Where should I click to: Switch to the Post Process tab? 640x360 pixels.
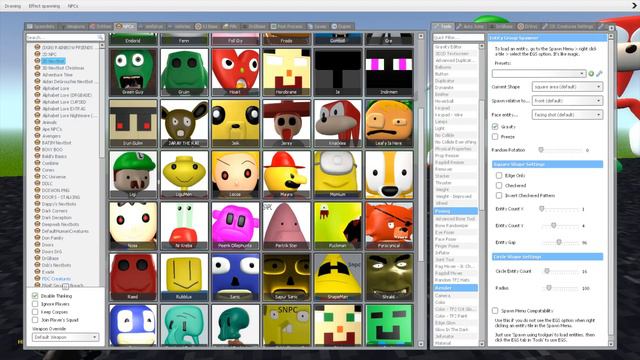pos(287,27)
